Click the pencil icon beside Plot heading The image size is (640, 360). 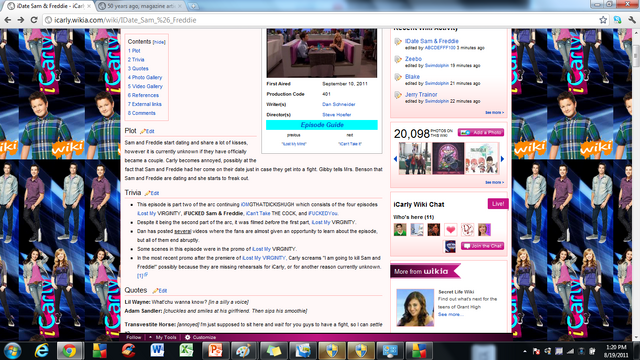(143, 131)
